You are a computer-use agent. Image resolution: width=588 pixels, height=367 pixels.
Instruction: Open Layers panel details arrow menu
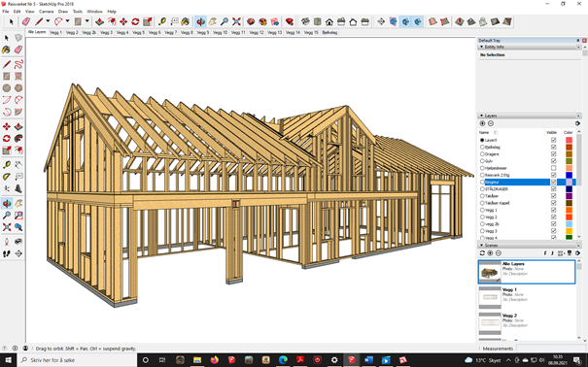577,123
